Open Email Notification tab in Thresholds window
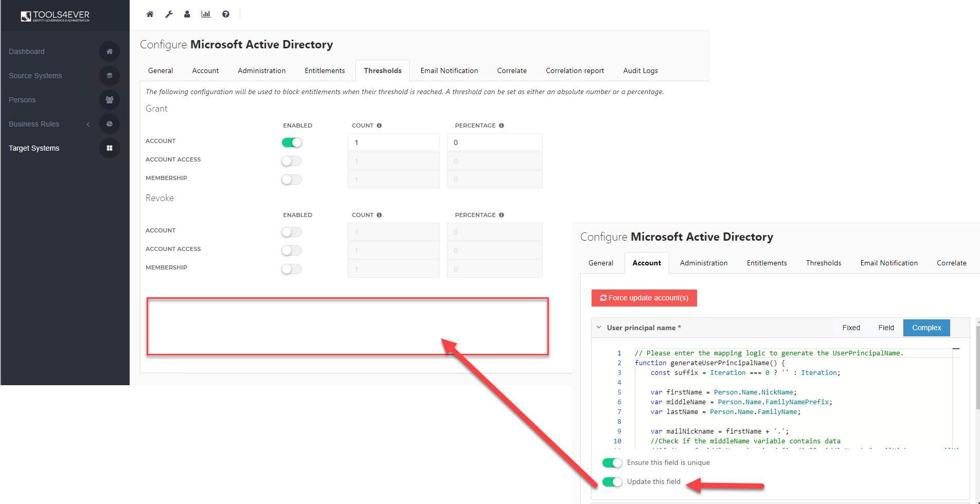Viewport: 980px width, 504px height. [x=449, y=70]
